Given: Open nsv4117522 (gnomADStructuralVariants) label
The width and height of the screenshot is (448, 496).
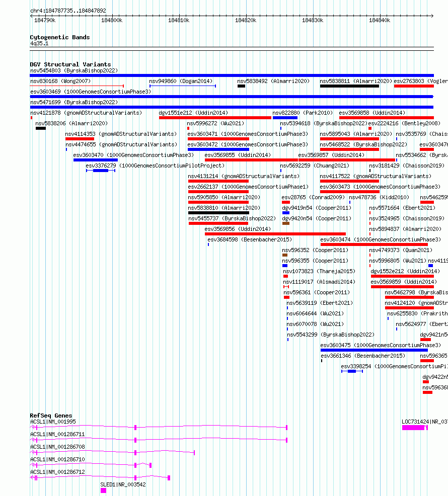Looking at the screenshot, I should (376, 176).
